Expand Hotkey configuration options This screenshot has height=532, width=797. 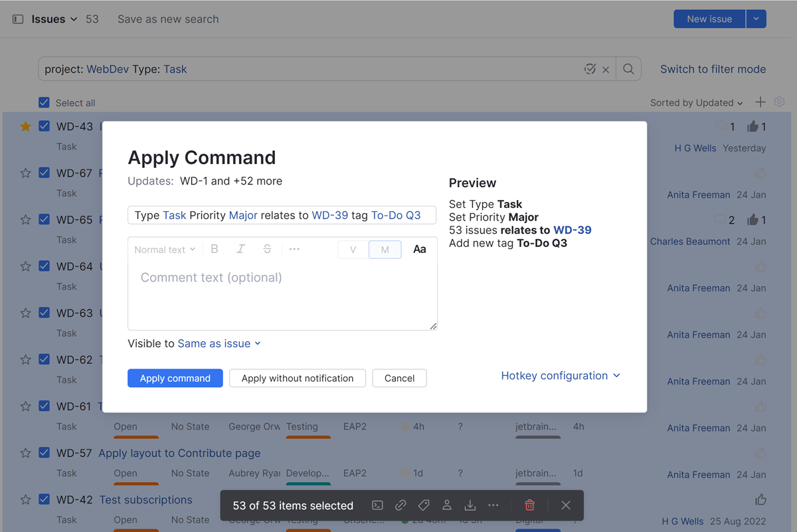click(x=561, y=375)
